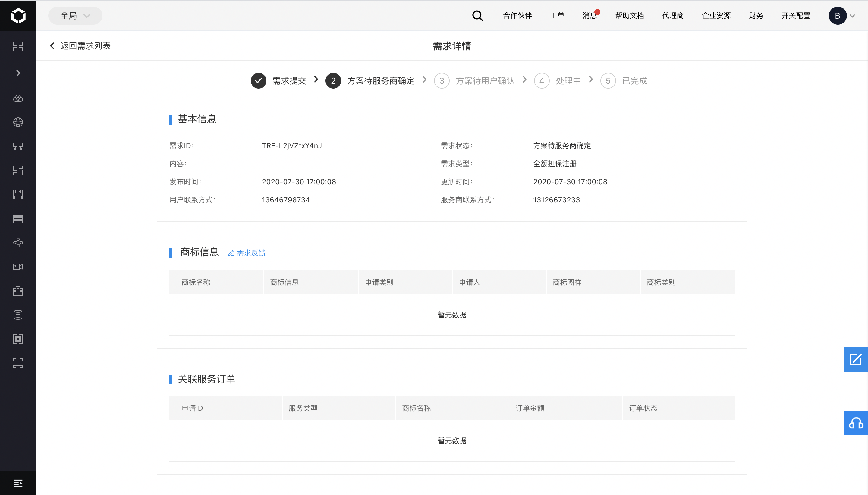Click the 需求类型 value 全额担保注册
Viewport: 868px width, 495px height.
[555, 163]
